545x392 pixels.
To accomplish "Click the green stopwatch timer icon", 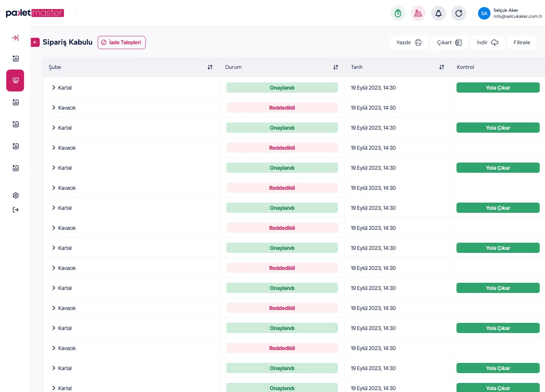I will pos(398,13).
